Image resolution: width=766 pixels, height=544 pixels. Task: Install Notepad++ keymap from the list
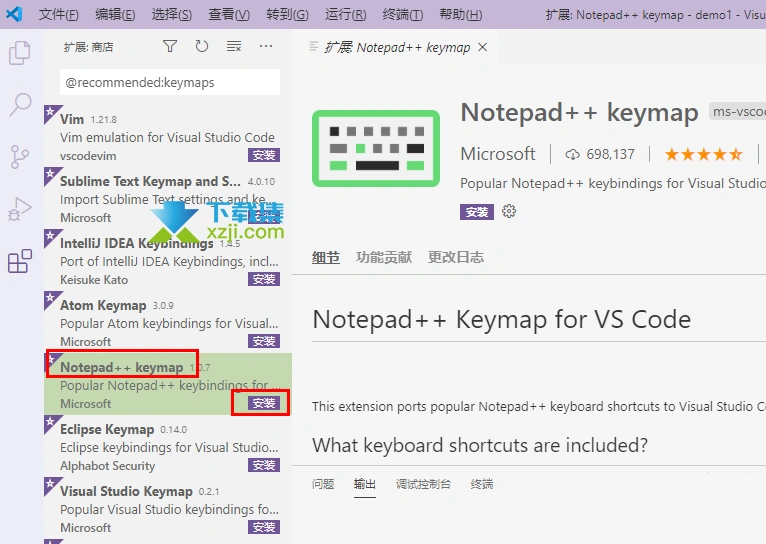[x=264, y=403]
